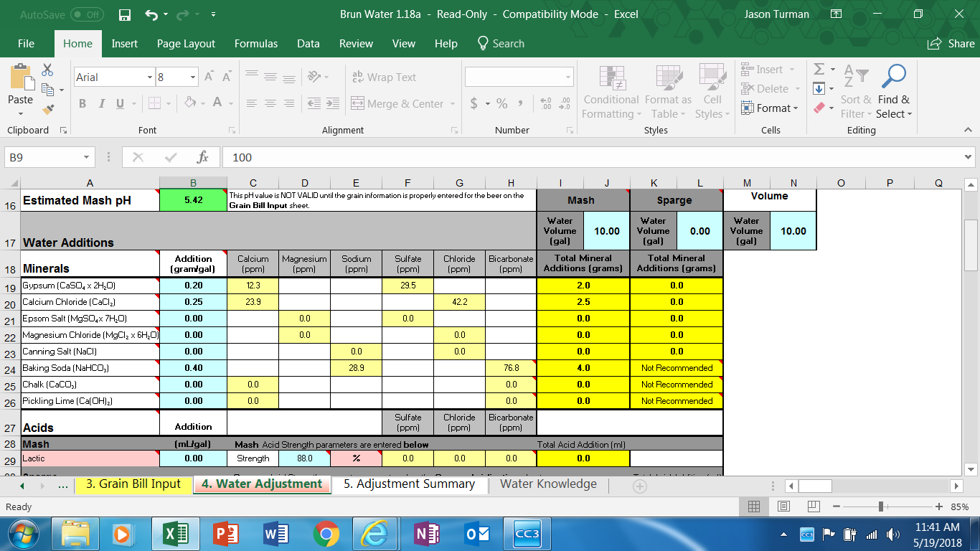This screenshot has height=551, width=980.
Task: Click the Cut scissors icon
Action: (x=47, y=70)
